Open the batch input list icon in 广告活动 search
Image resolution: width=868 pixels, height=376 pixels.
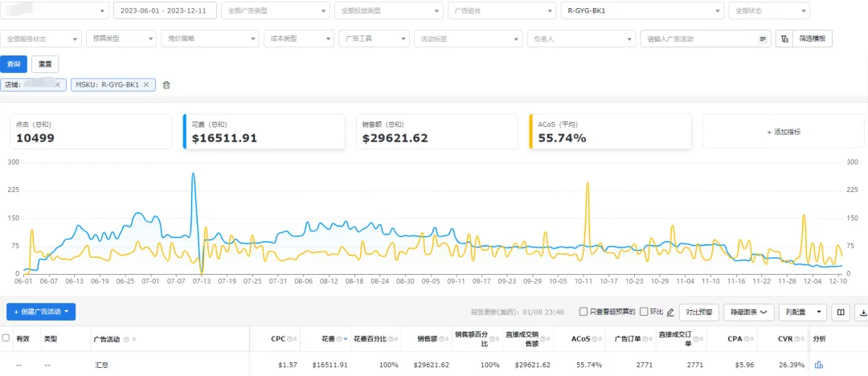pos(763,39)
